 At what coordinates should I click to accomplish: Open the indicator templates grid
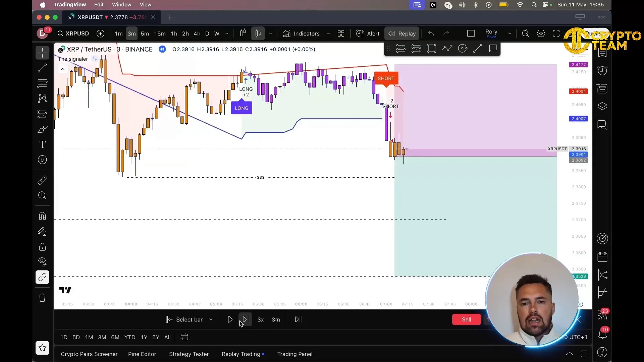coord(341,34)
